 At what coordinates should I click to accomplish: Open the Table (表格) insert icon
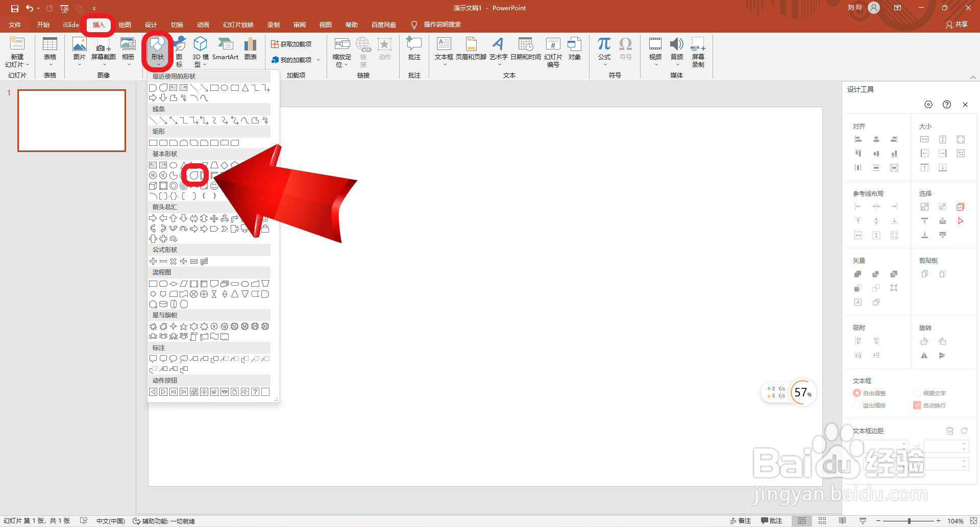(x=50, y=45)
